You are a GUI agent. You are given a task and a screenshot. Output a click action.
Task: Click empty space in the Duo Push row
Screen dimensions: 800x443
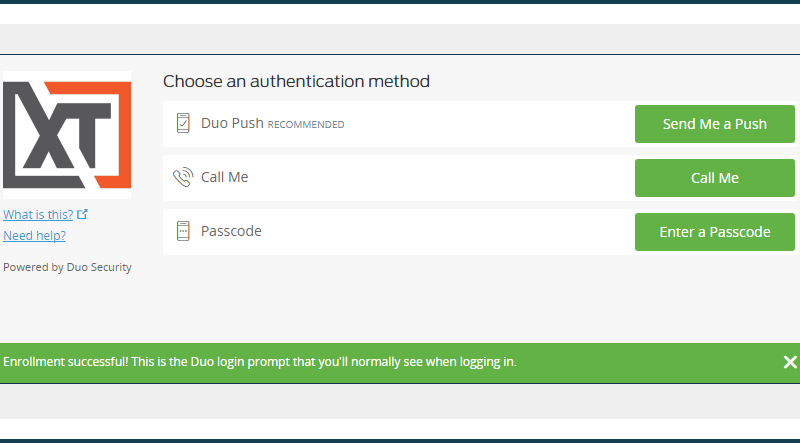pos(480,124)
